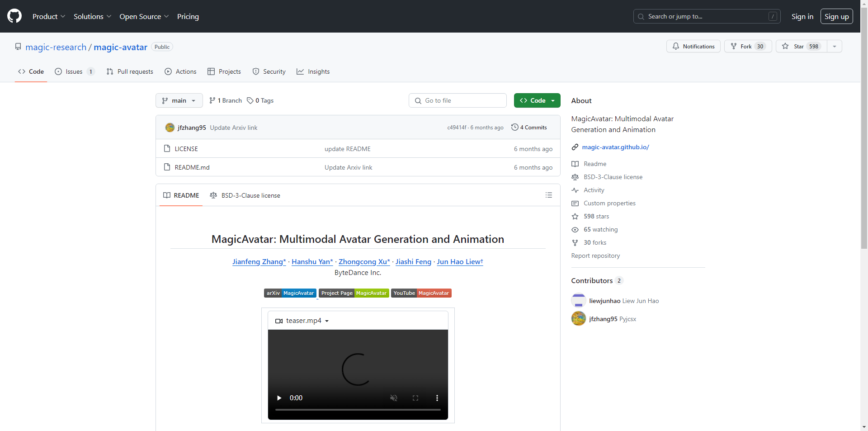Focus the Go to file field
The width and height of the screenshot is (868, 431).
[458, 100]
